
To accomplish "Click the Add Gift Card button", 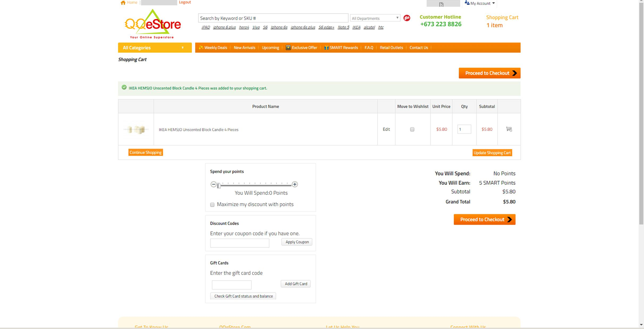I will 296,284.
